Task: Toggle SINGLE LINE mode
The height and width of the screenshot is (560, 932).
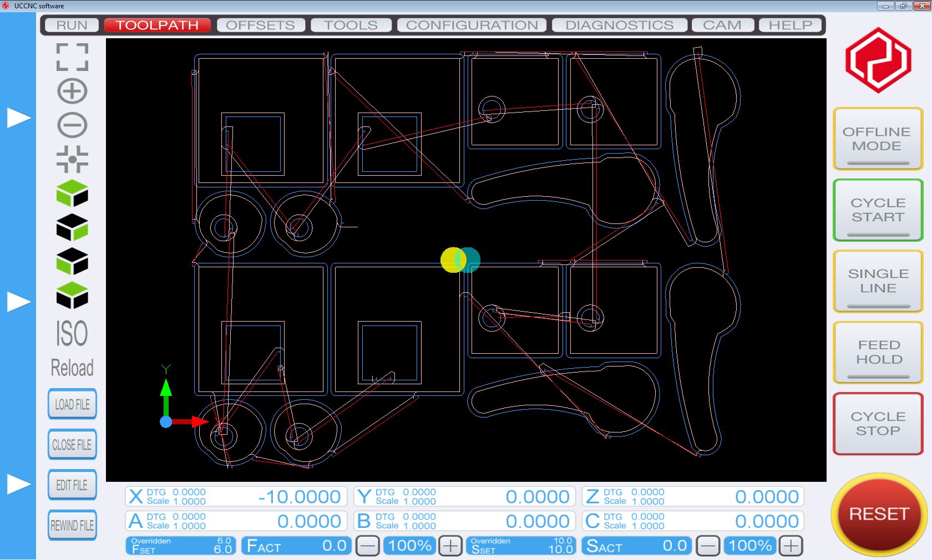Action: [x=878, y=281]
